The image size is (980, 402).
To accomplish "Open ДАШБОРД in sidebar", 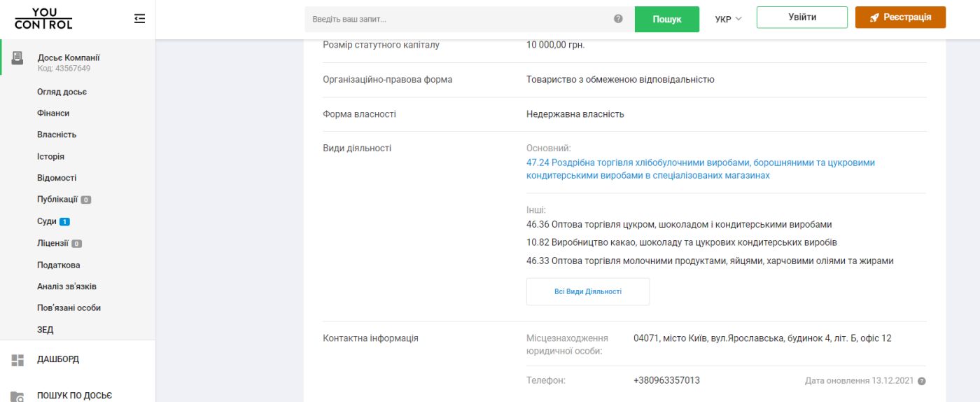I will pos(58,359).
